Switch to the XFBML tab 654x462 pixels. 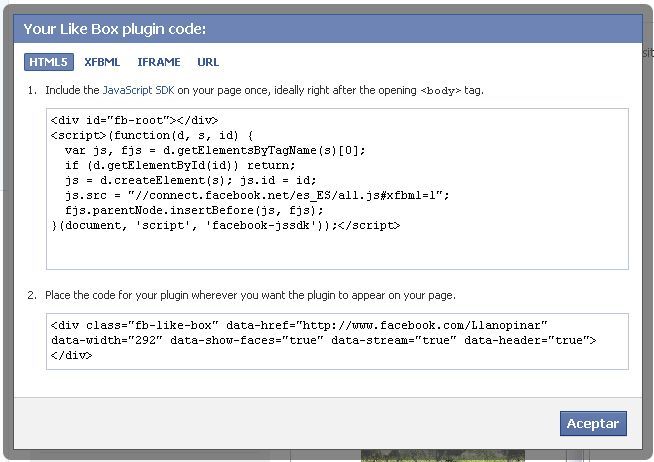coord(102,62)
